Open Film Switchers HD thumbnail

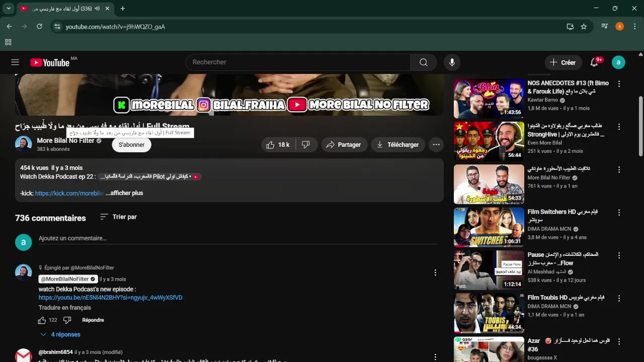click(489, 227)
